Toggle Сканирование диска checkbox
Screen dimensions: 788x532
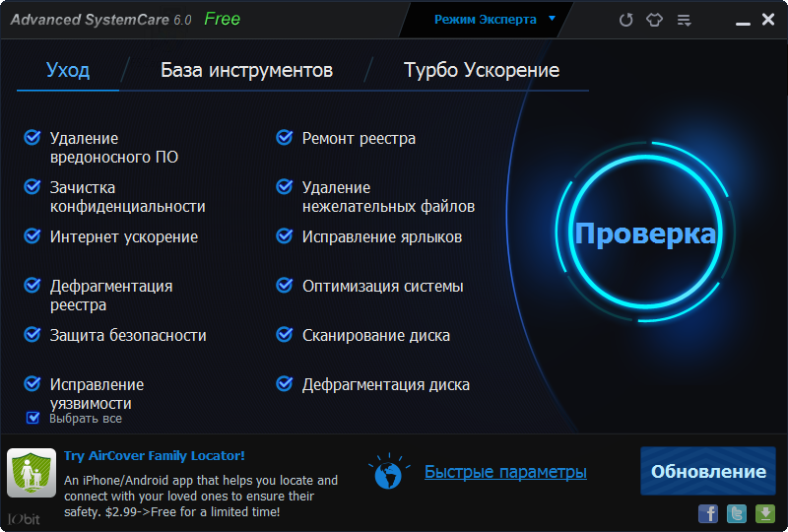coord(285,334)
